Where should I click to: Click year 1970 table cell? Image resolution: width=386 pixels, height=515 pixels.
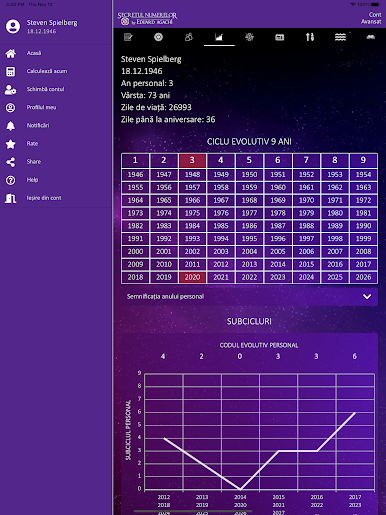[306, 200]
